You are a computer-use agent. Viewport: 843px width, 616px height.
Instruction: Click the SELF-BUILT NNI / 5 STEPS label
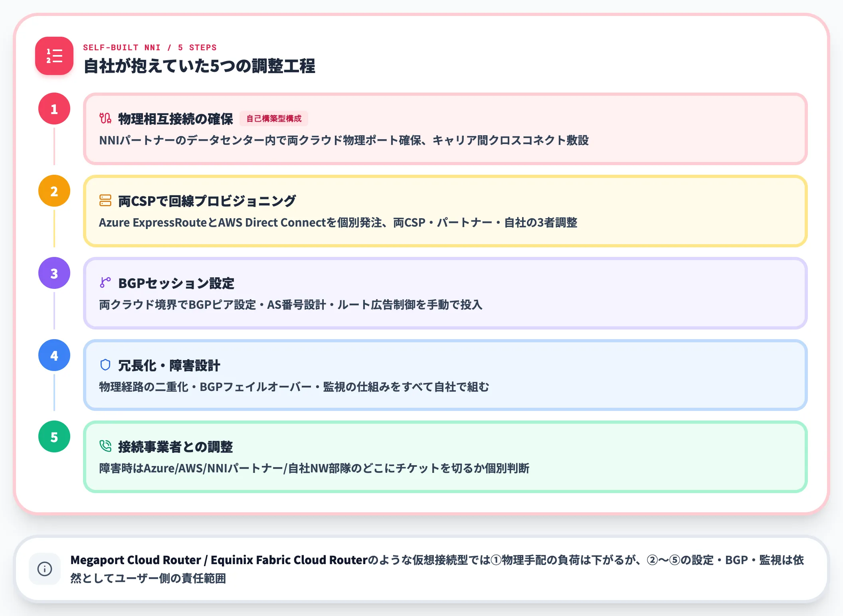point(150,47)
